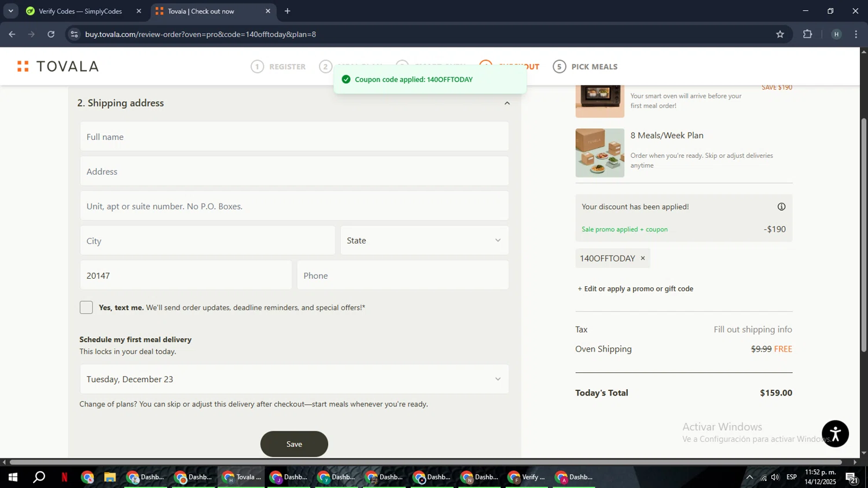Click Edit or apply a promo or gift code
868x488 pixels.
click(x=635, y=289)
